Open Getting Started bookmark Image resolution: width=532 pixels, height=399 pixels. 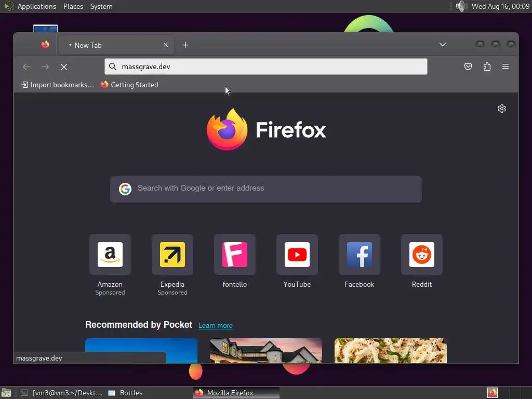pyautogui.click(x=129, y=85)
